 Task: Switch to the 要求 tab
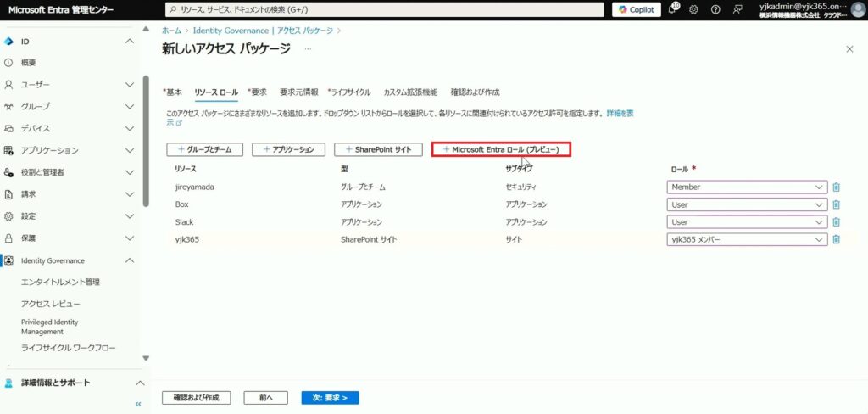257,92
